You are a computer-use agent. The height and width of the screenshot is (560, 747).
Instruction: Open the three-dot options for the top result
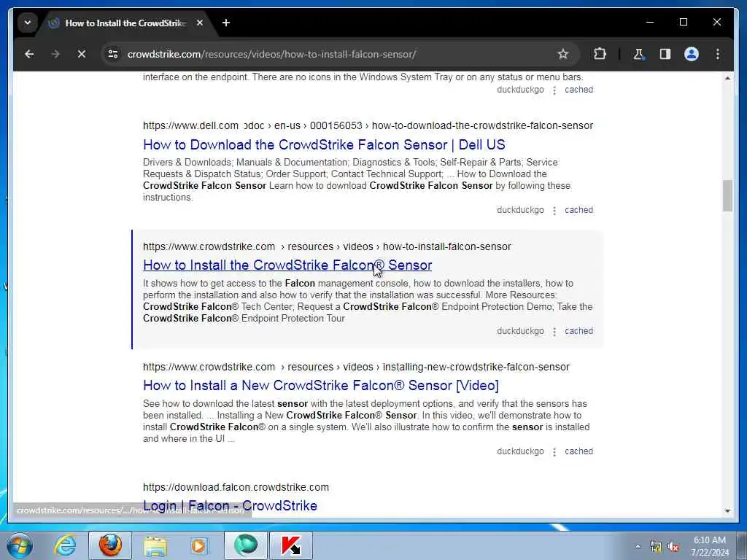pos(554,90)
